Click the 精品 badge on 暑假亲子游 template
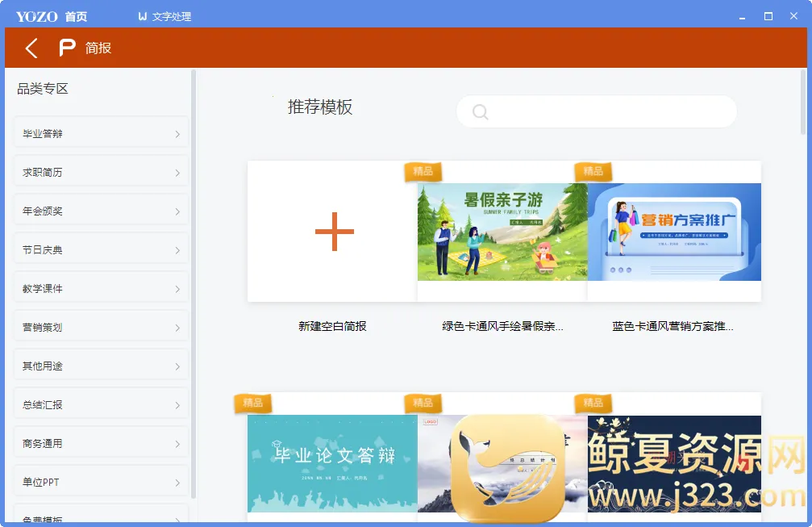This screenshot has height=527, width=812. 423,171
